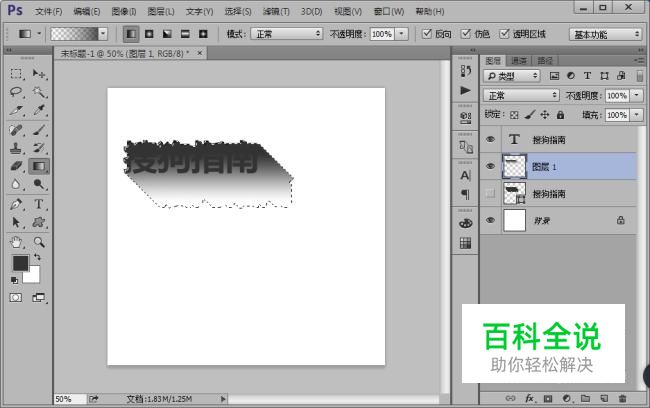Click the foreground color swatch
This screenshot has width=650, height=408.
pos(20,263)
